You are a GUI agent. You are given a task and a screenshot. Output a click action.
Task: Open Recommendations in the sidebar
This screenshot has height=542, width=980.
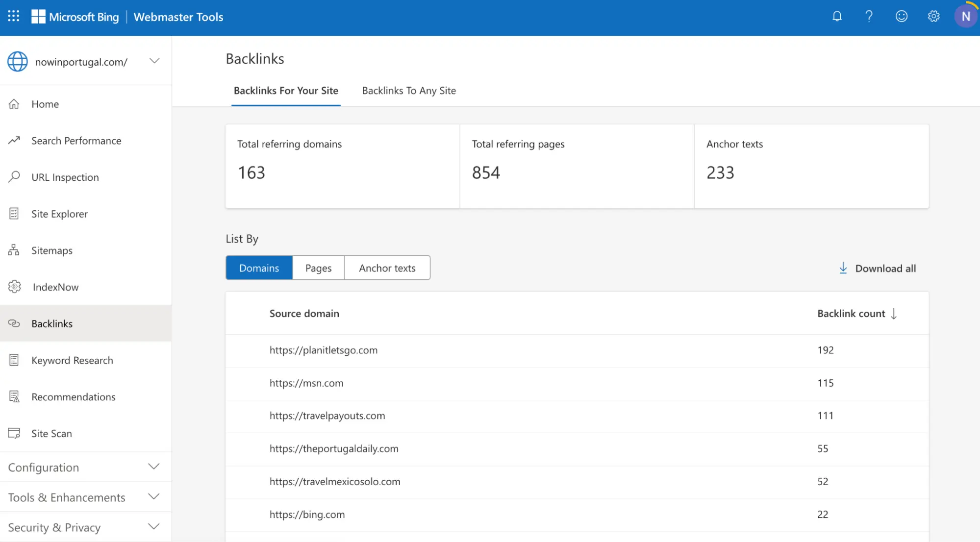[86, 396]
